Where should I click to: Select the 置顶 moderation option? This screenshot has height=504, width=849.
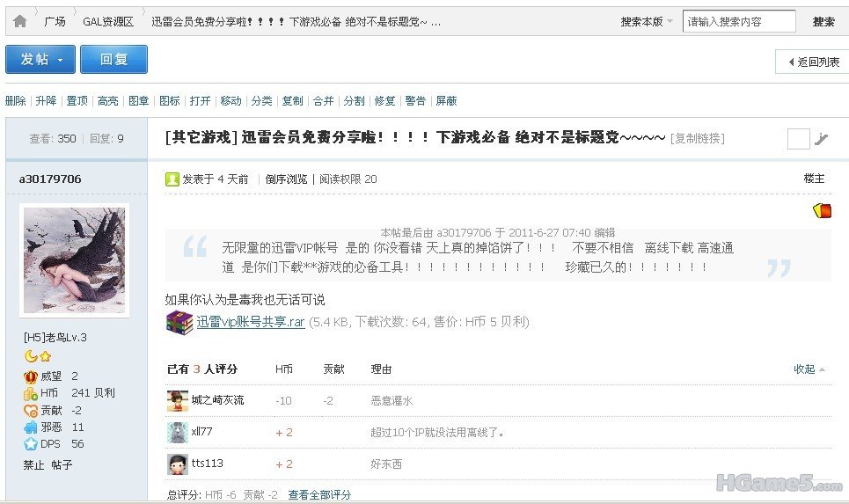tap(77, 100)
